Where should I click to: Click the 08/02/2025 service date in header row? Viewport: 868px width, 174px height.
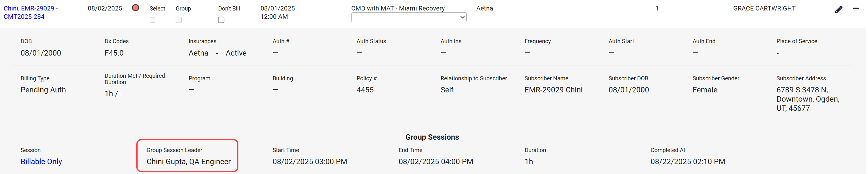105,9
